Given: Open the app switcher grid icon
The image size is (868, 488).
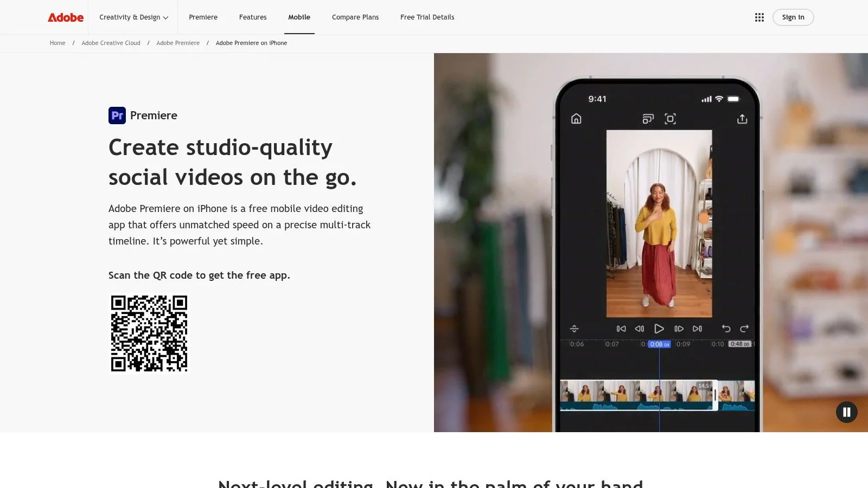Looking at the screenshot, I should 759,17.
